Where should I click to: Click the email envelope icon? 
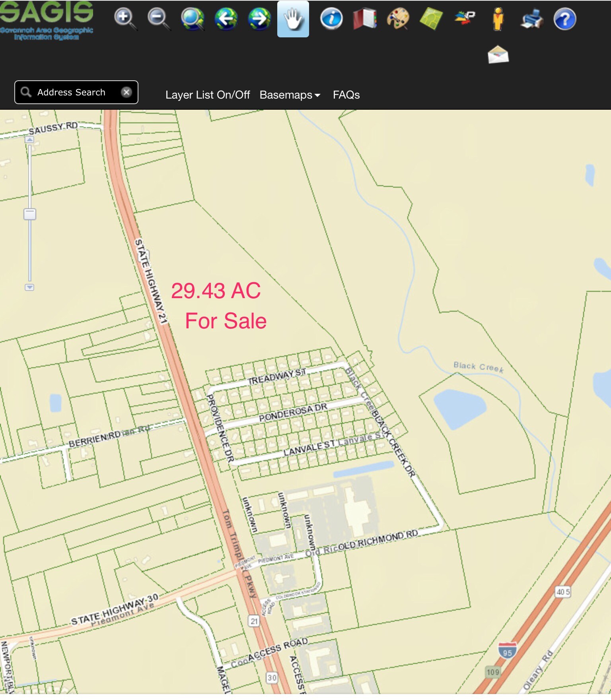click(x=498, y=54)
